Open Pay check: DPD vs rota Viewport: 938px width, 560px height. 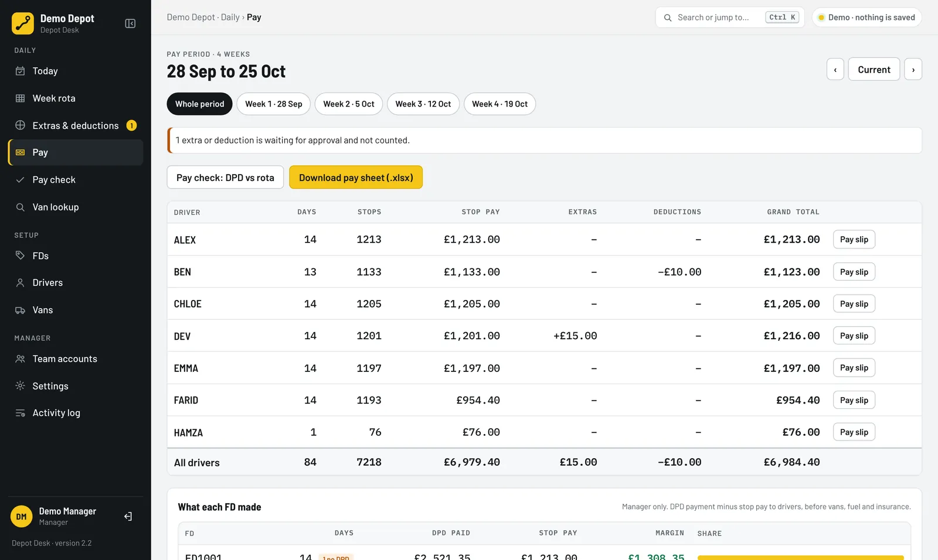225,177
